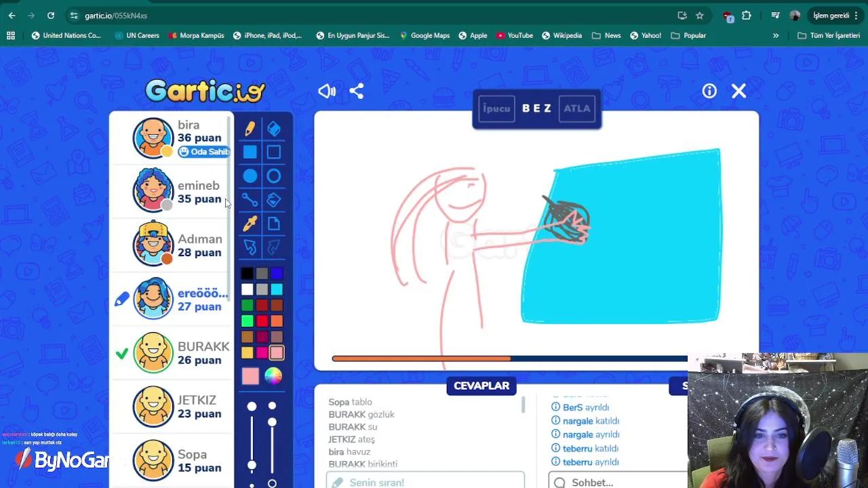Redo the drawing stroke

coord(273,247)
